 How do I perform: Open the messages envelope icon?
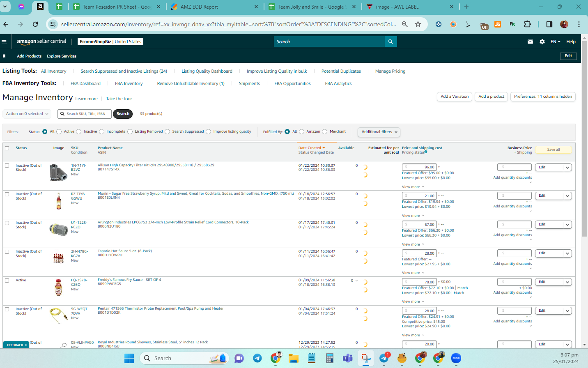tap(530, 41)
